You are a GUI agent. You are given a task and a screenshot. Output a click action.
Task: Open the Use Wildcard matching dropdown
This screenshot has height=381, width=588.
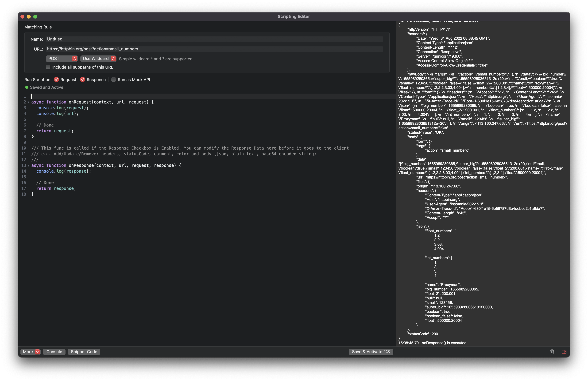tap(98, 59)
